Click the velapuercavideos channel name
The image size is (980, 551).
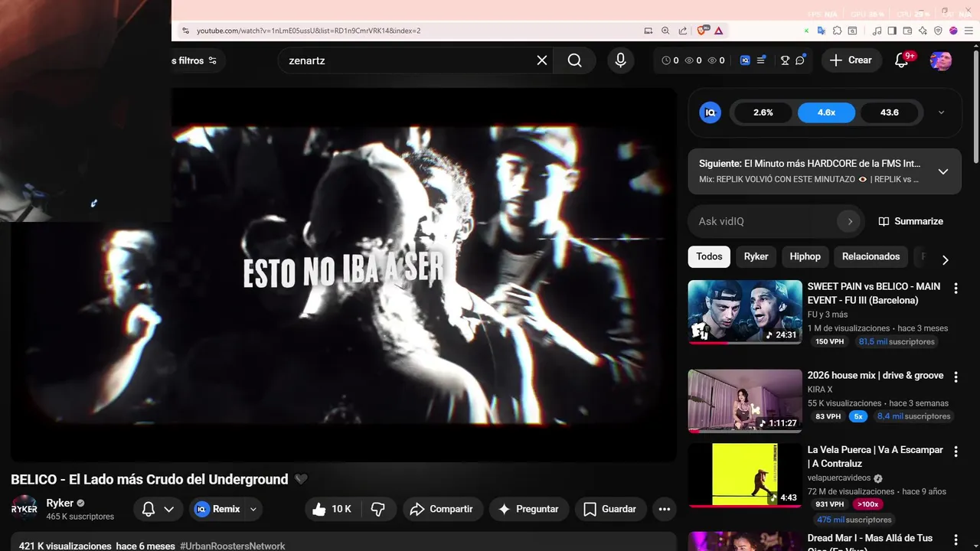(839, 478)
